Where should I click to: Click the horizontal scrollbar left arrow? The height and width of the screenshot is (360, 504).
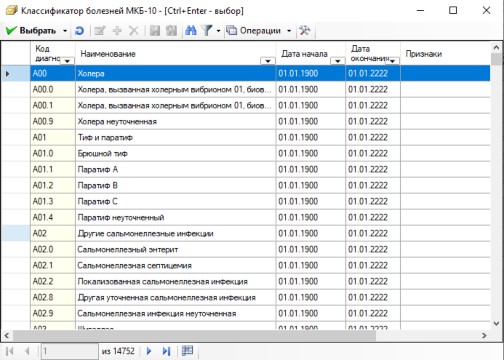[7, 336]
